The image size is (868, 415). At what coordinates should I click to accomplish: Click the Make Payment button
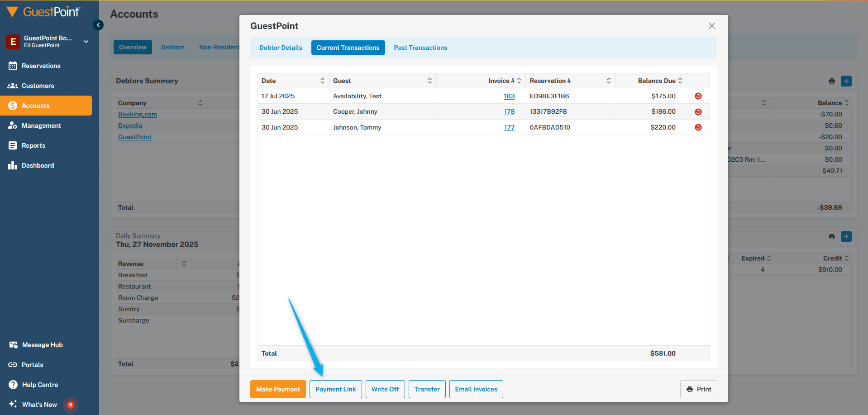tap(278, 389)
